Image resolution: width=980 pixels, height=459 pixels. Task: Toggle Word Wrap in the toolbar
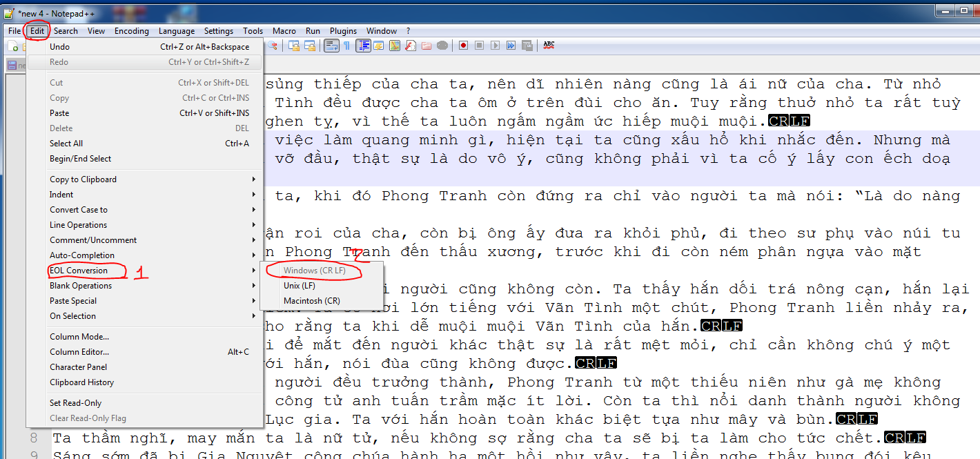click(x=331, y=46)
